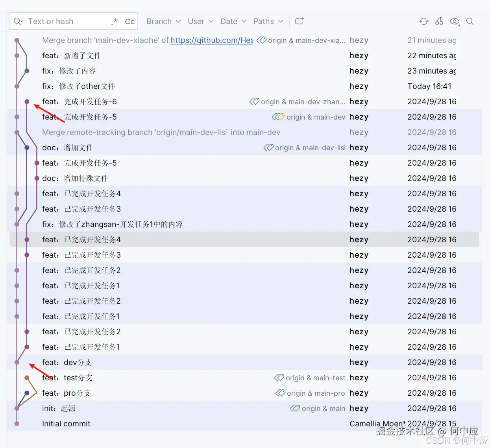Click the '2024/9/28 15' date of Initial commit
Image resolution: width=490 pixels, height=448 pixels.
(432, 424)
